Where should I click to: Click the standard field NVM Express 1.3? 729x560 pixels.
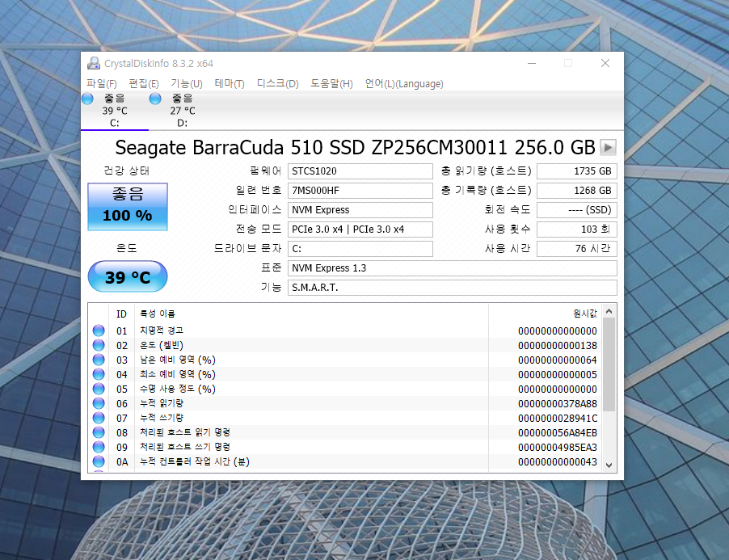click(x=453, y=268)
